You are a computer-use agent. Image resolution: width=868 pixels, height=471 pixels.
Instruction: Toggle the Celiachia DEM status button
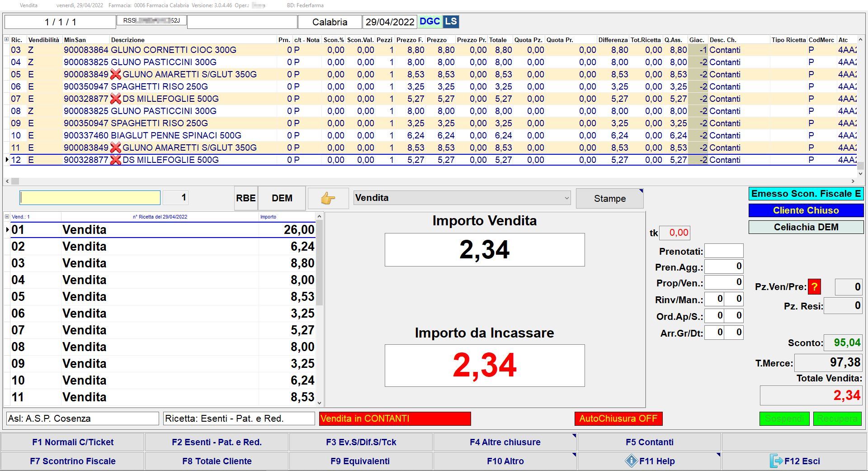(x=806, y=227)
